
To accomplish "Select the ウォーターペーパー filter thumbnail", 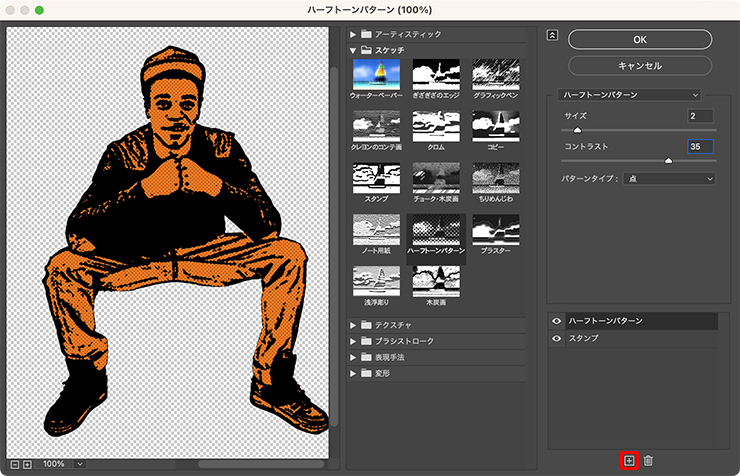I will pos(375,75).
